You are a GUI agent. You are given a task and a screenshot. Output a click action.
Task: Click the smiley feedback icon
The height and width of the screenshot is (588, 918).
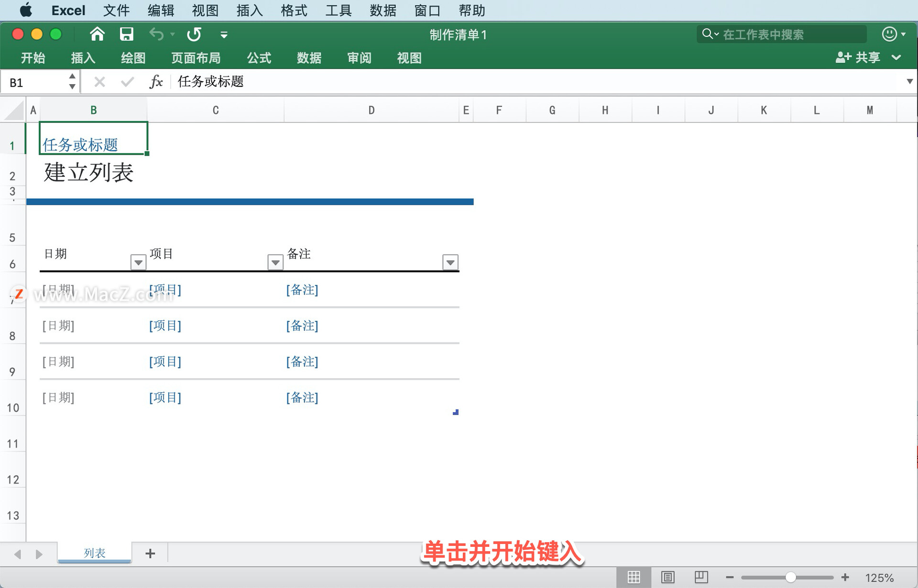[x=889, y=34]
